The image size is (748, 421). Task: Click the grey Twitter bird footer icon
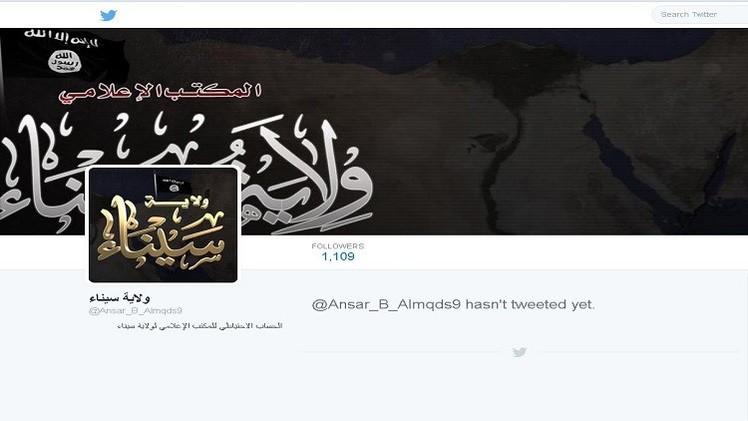point(519,352)
